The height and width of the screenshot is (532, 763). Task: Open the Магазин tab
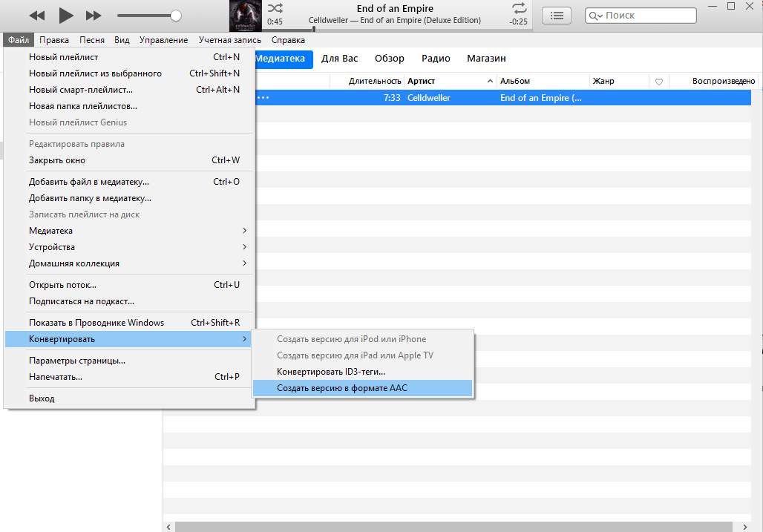(x=486, y=59)
